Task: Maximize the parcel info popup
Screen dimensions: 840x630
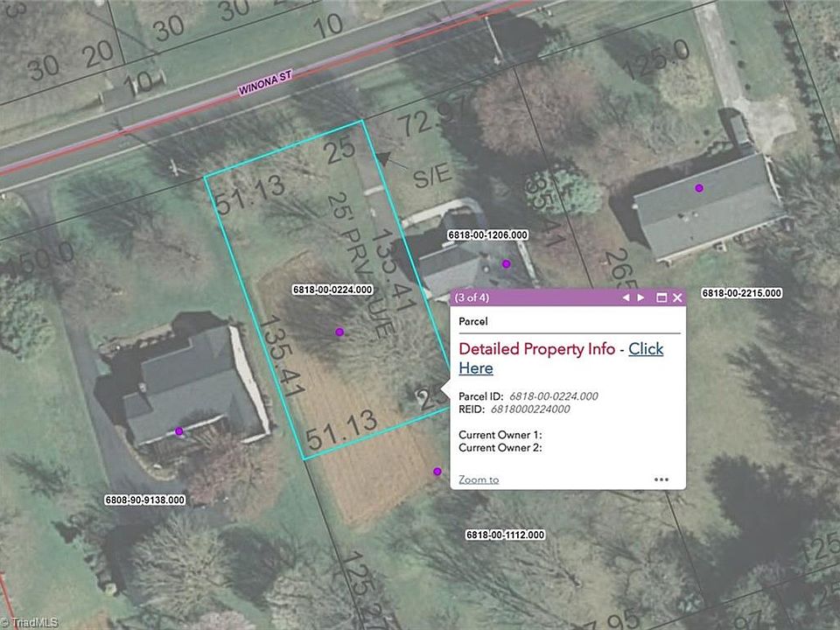Action: (x=661, y=297)
